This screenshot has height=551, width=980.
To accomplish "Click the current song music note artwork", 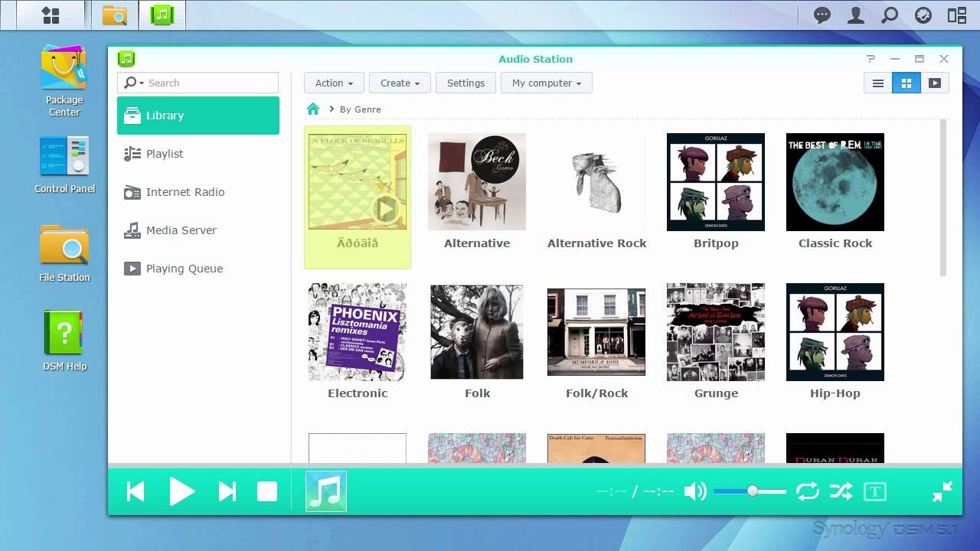I will click(326, 491).
